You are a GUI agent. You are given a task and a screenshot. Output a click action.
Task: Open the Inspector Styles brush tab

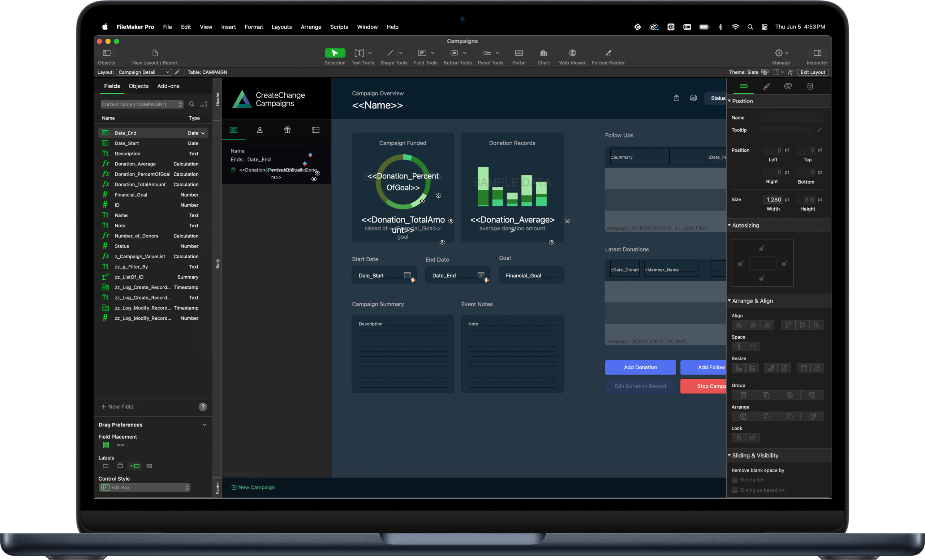click(766, 86)
